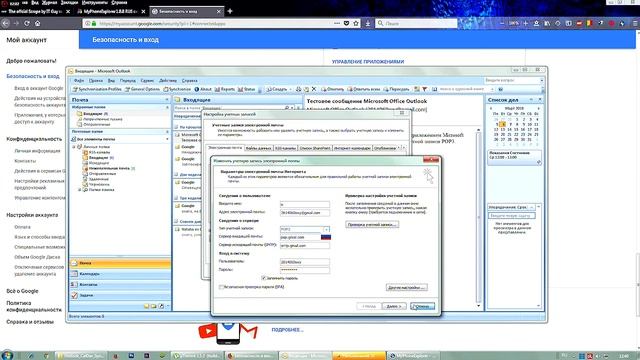
Task: Collapse the Почтовые папки section
Action: coord(167,132)
